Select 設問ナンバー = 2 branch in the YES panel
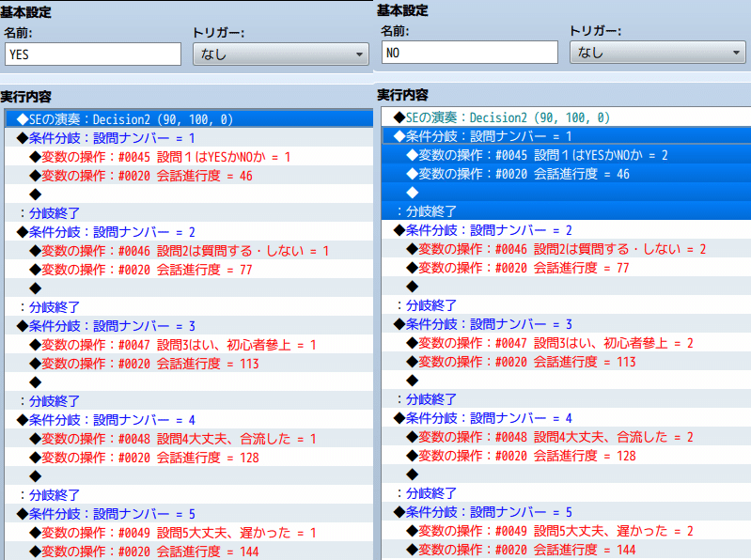This screenshot has height=560, width=751. pyautogui.click(x=189, y=232)
